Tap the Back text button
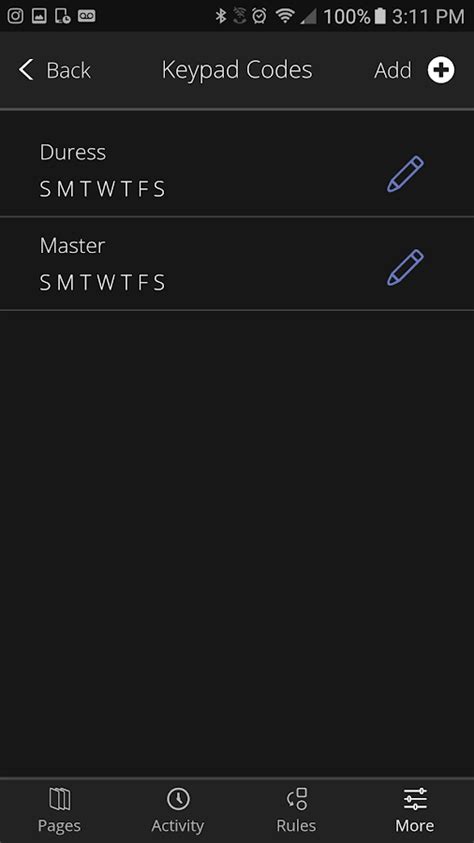This screenshot has height=843, width=474. pyautogui.click(x=68, y=70)
